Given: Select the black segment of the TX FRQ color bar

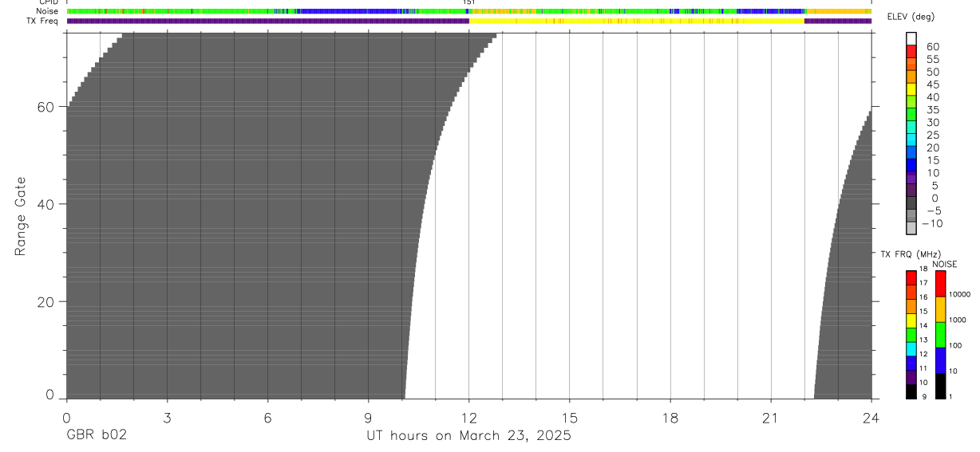Looking at the screenshot, I should (911, 391).
